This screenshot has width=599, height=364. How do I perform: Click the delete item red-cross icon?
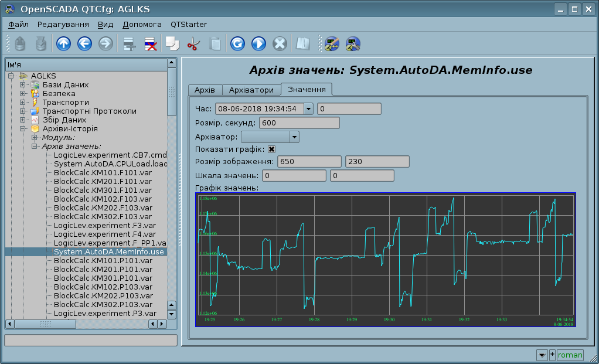coord(150,44)
